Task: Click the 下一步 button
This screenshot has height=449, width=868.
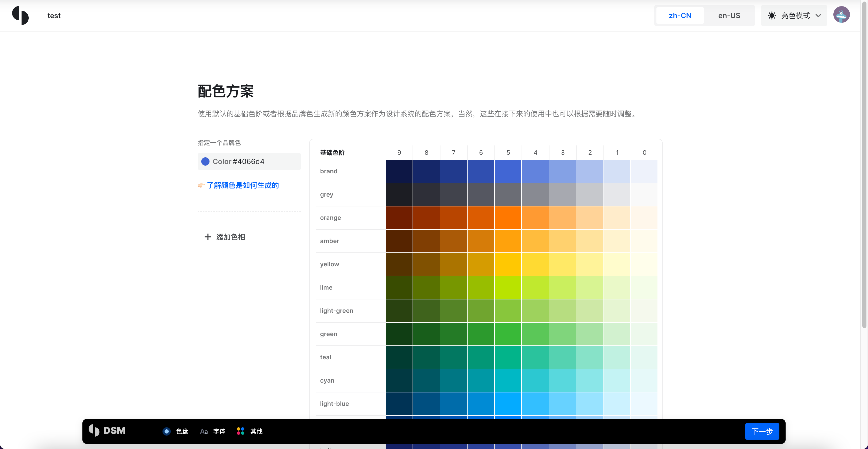Action: click(x=762, y=431)
